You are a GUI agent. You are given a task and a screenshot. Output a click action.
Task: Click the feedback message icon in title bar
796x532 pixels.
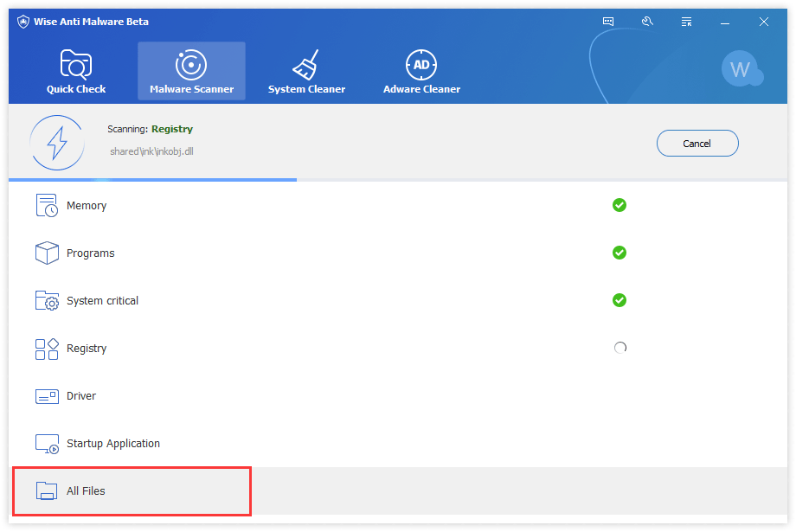click(607, 22)
